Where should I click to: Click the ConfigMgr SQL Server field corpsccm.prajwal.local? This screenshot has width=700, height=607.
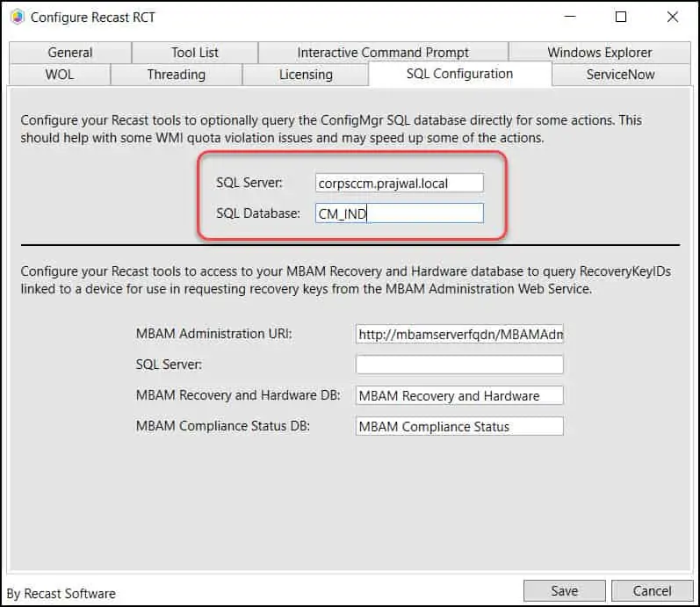399,183
